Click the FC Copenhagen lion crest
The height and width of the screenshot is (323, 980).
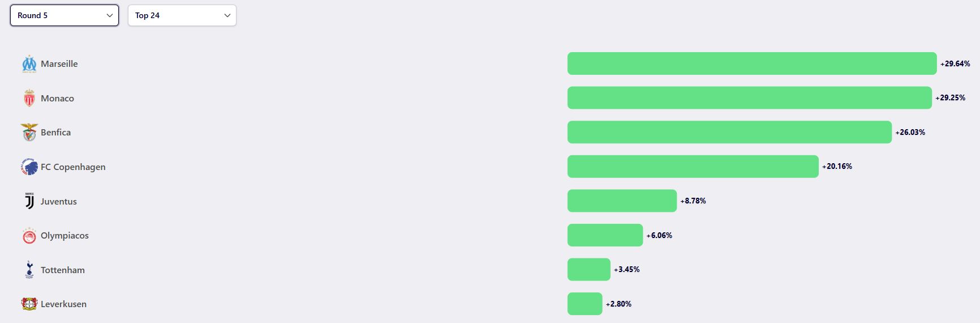pyautogui.click(x=29, y=167)
